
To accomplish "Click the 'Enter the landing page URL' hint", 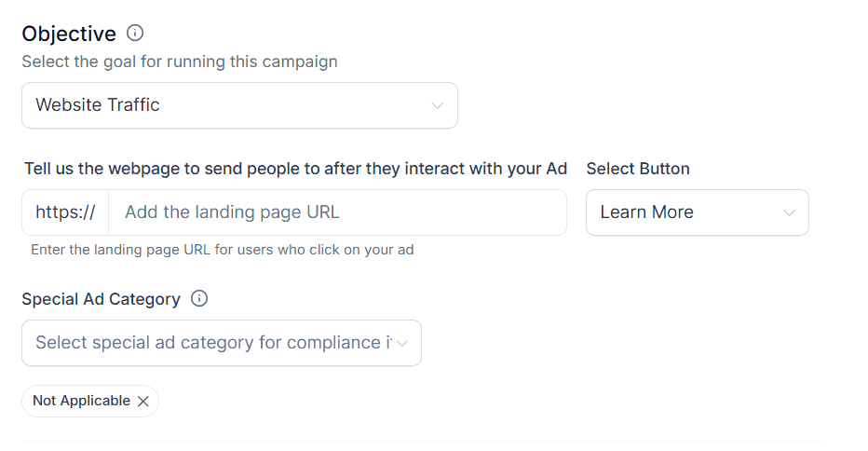I will click(222, 250).
